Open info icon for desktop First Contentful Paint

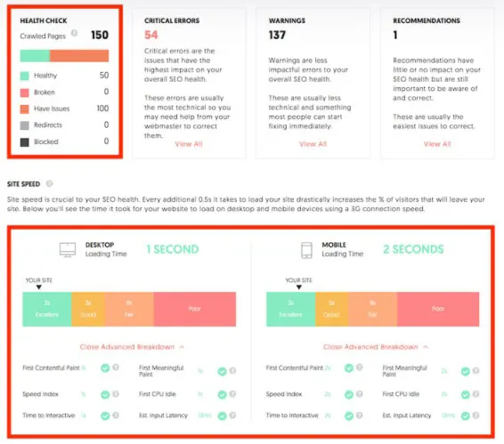[116, 367]
